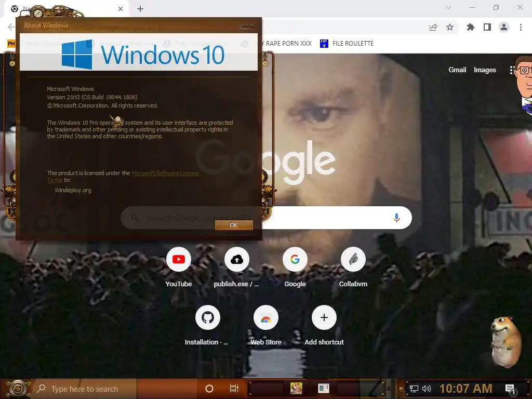Close the current Chrome tab
The height and width of the screenshot is (399, 532).
coord(121,9)
